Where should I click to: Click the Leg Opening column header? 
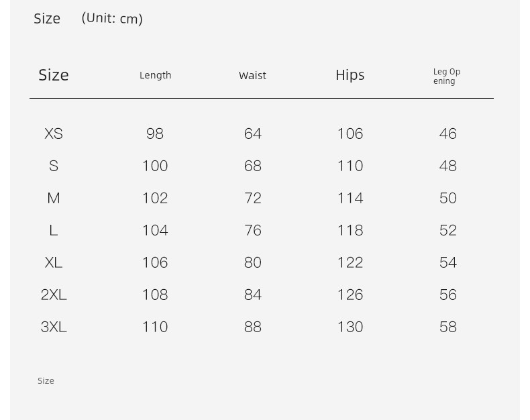(x=447, y=76)
